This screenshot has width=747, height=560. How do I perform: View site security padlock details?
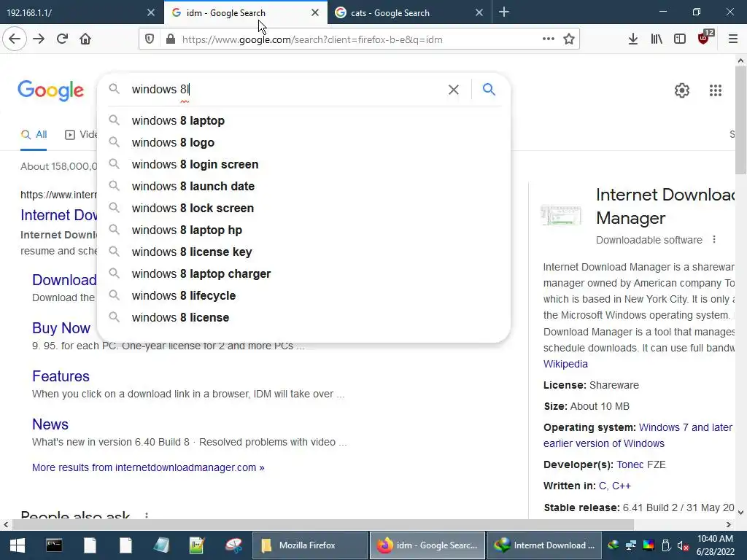pos(170,39)
